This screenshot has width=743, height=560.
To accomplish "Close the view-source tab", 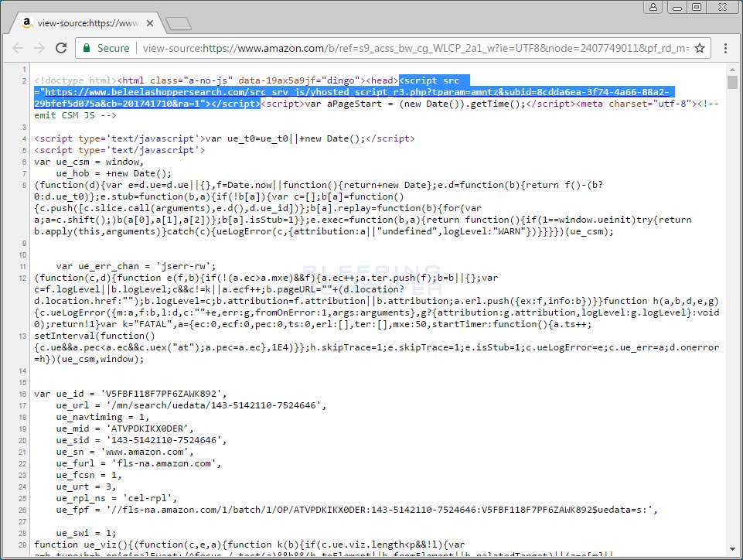I will pos(152,23).
